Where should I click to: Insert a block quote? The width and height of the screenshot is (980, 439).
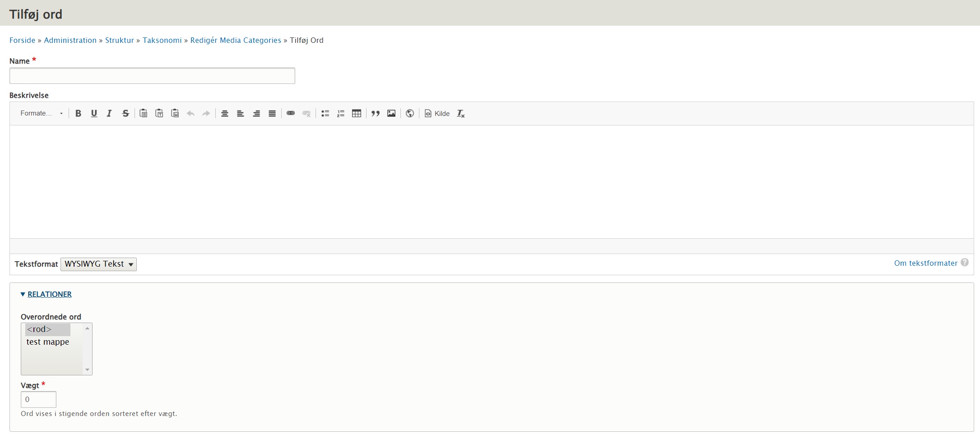click(x=376, y=113)
